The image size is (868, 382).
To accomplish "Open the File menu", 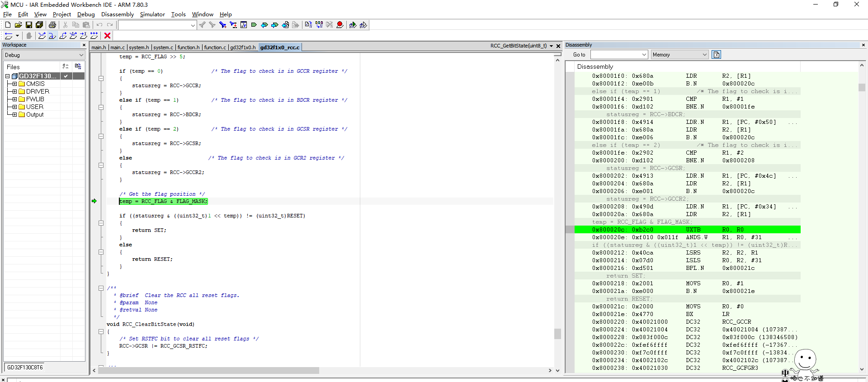I will 7,14.
